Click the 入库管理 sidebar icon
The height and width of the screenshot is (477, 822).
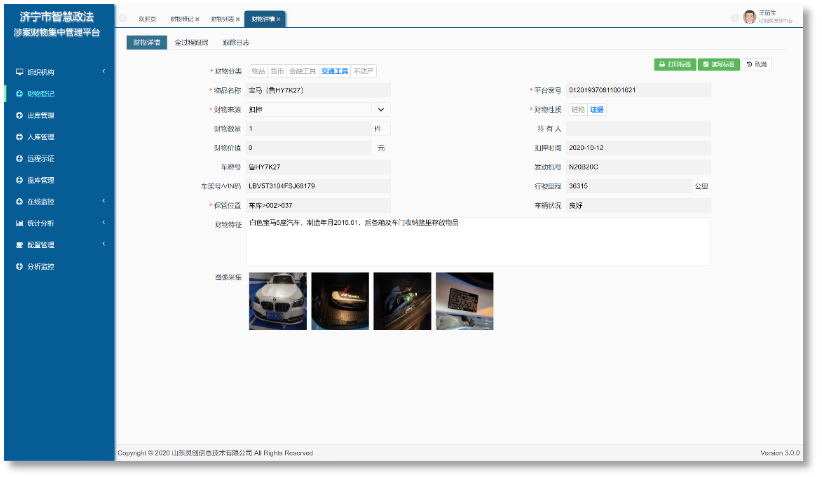pyautogui.click(x=20, y=137)
